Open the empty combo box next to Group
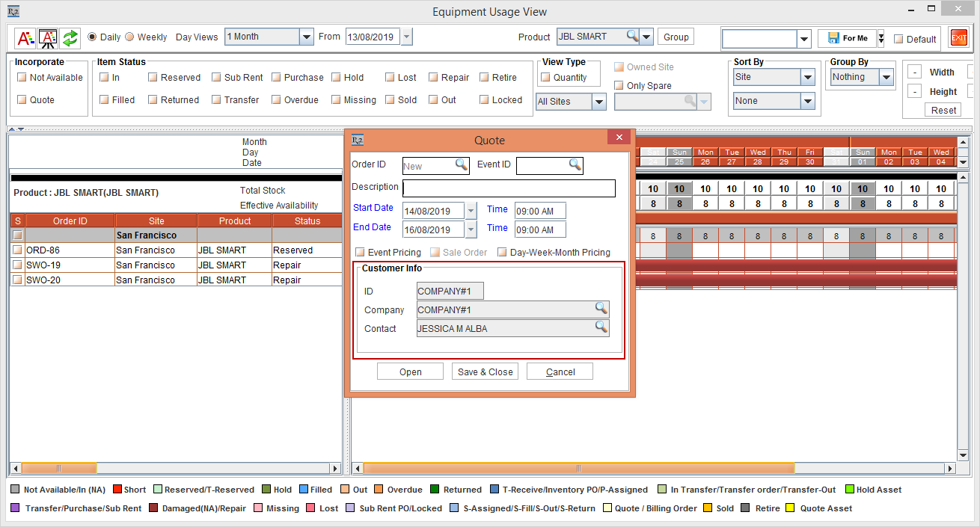The width and height of the screenshot is (980, 527). click(805, 39)
